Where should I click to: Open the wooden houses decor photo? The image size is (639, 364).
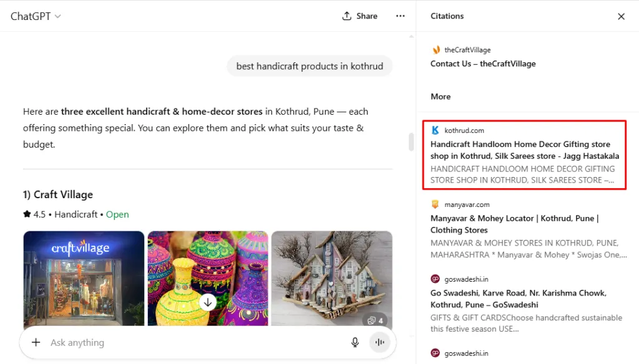click(x=331, y=274)
